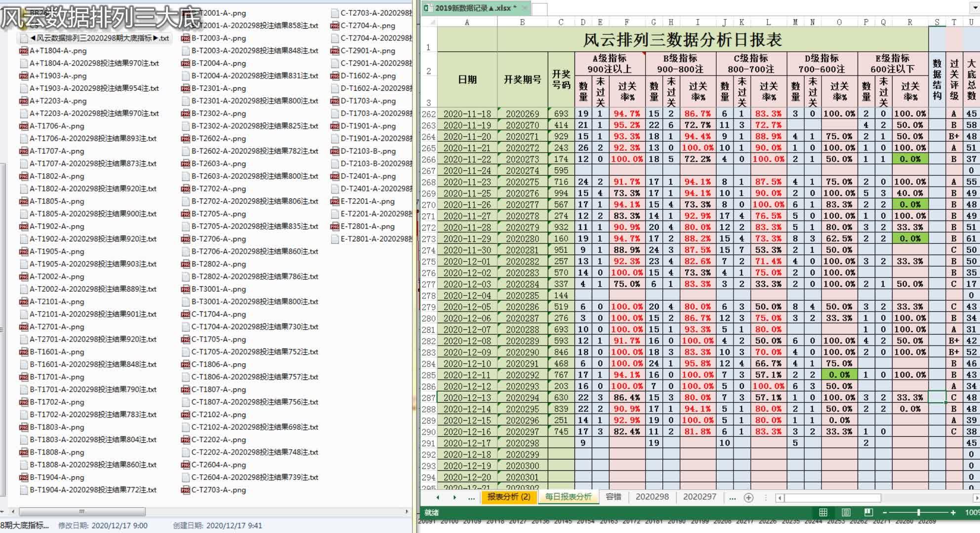Screen dimensions: 980x533
Task: Select the C-T2901-A-.png file
Action: (364, 50)
